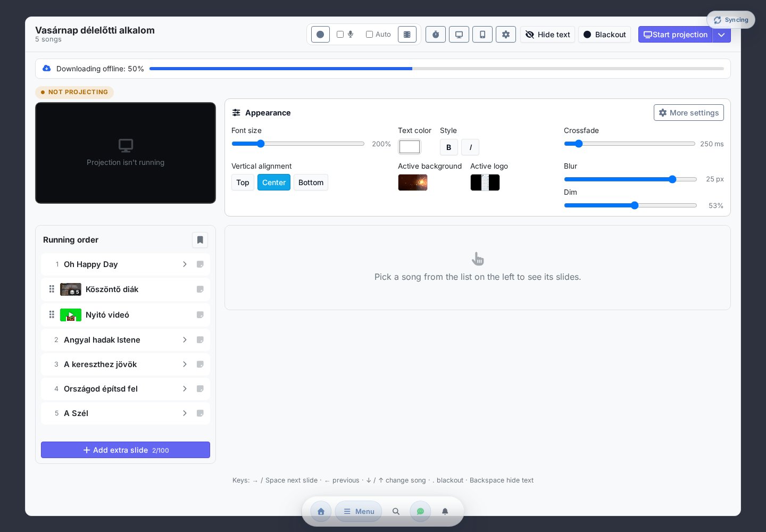Set vertical alignment to Top
766x532 pixels.
[x=243, y=182]
